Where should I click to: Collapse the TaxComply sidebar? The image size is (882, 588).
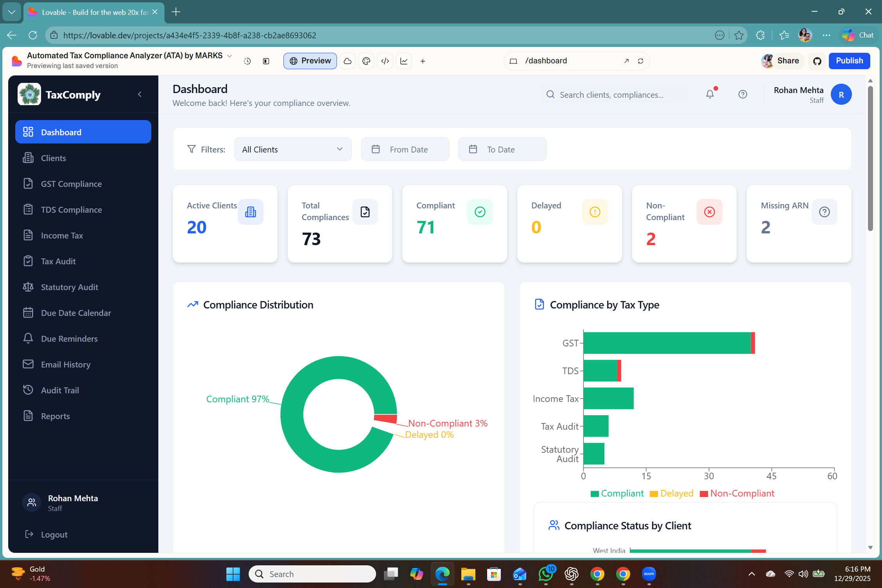pyautogui.click(x=140, y=94)
